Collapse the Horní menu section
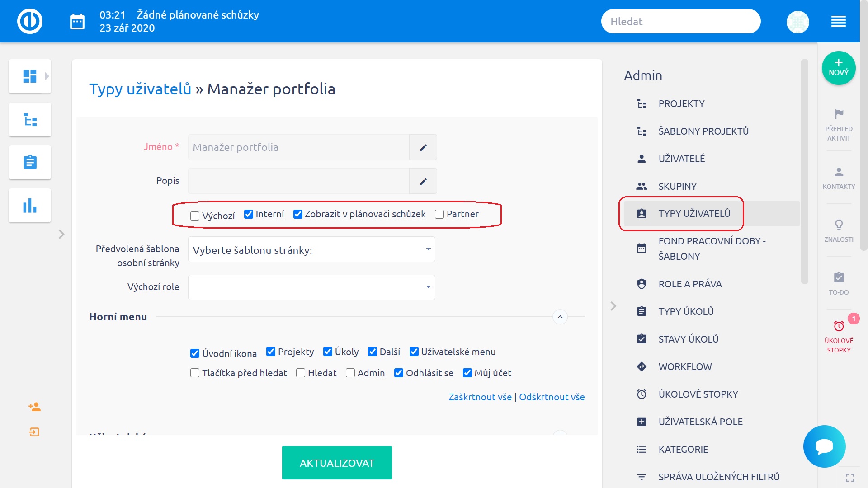868x488 pixels. tap(560, 317)
